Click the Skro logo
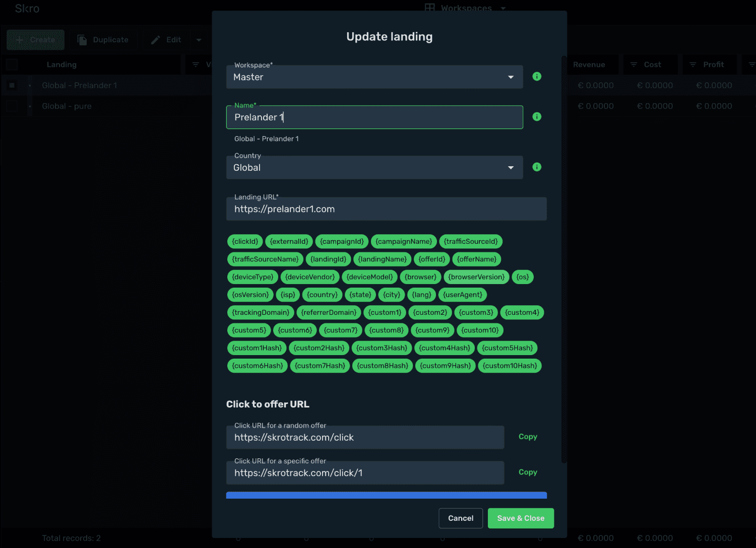756x548 pixels. pyautogui.click(x=27, y=9)
